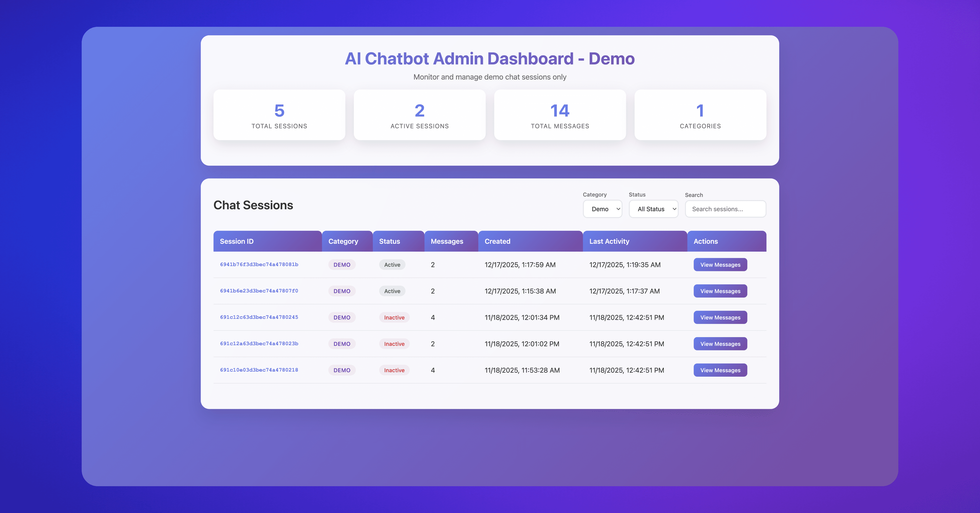Click the Session ID column header
The height and width of the screenshot is (513, 980).
pos(237,241)
